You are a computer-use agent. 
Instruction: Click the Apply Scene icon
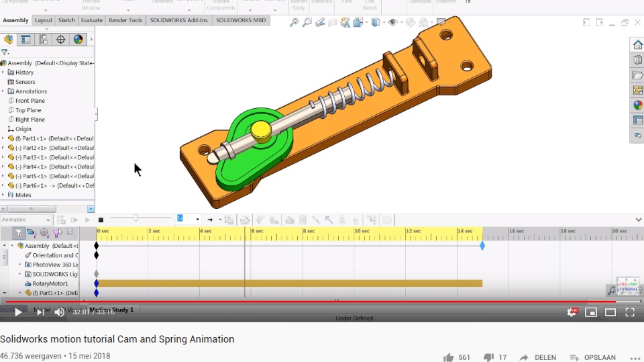(x=423, y=23)
